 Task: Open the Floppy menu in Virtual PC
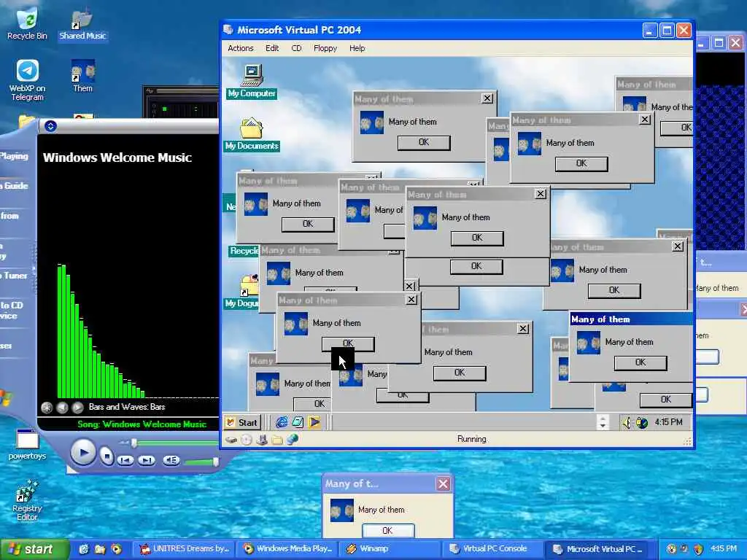[x=325, y=48]
